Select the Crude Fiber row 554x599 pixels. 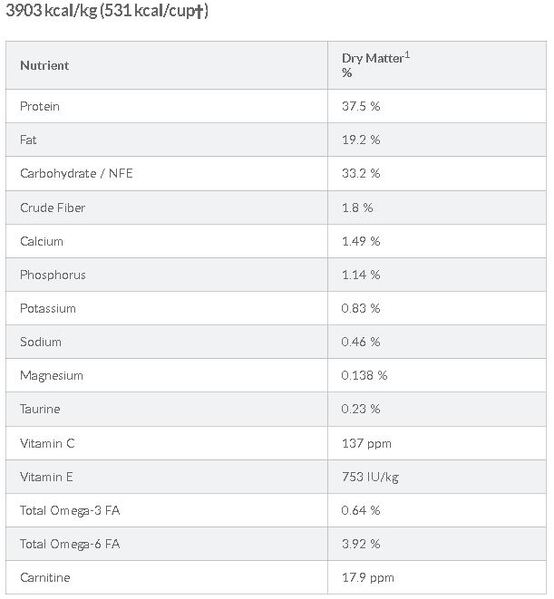pyautogui.click(x=276, y=207)
